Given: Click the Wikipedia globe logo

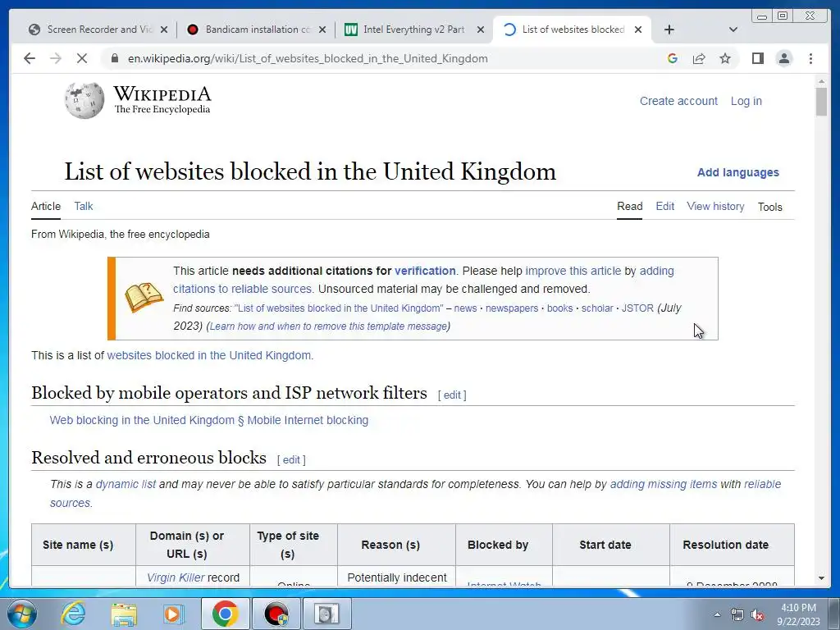Looking at the screenshot, I should click(x=84, y=100).
